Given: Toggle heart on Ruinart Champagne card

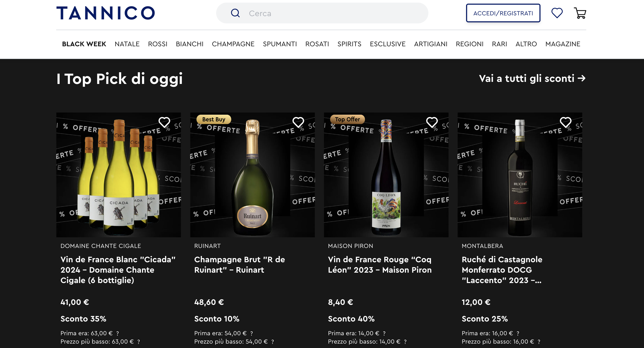Looking at the screenshot, I should 298,122.
